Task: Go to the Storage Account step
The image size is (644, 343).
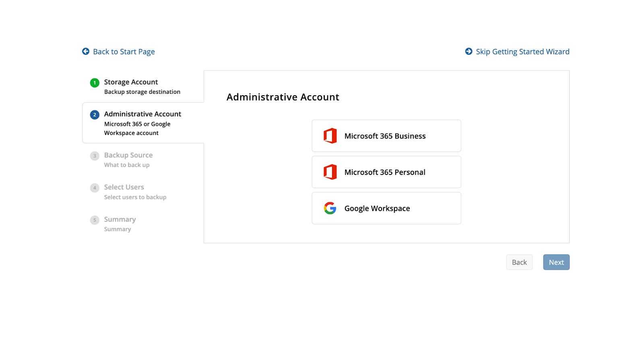Action: 143,86
